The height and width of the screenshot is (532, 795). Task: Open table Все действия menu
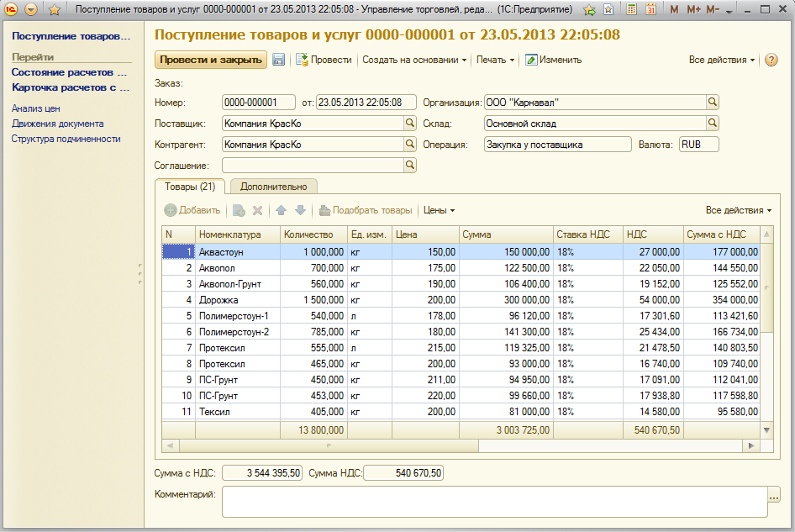738,210
